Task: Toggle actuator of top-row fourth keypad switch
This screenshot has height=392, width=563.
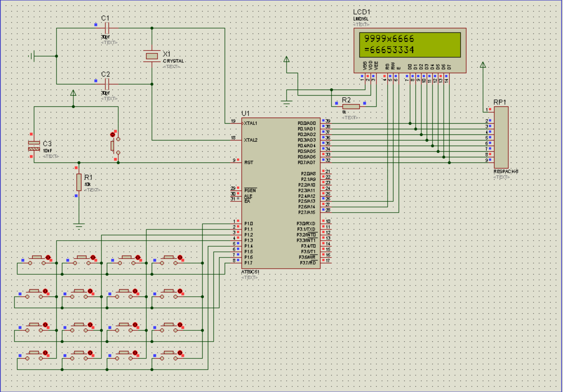Action: [x=180, y=257]
